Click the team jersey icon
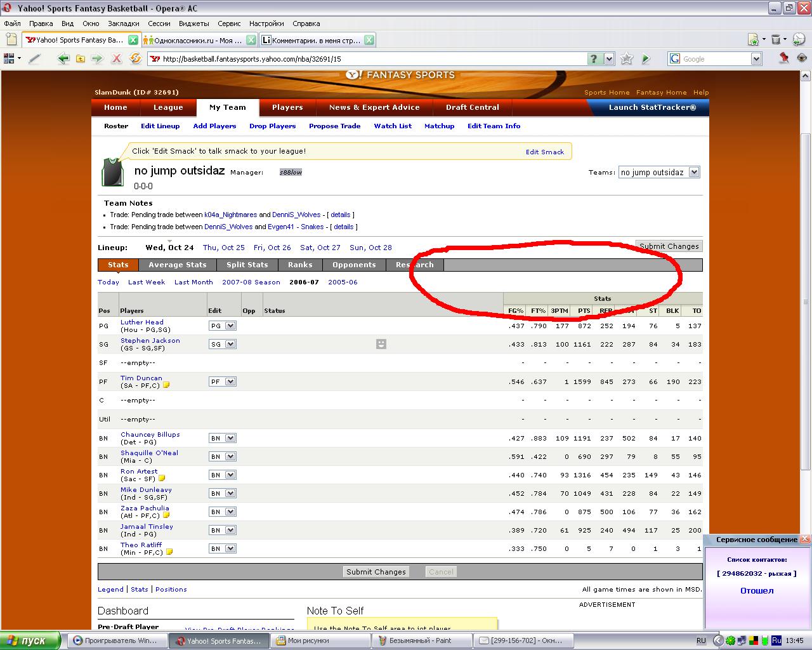The height and width of the screenshot is (650, 812). click(113, 172)
